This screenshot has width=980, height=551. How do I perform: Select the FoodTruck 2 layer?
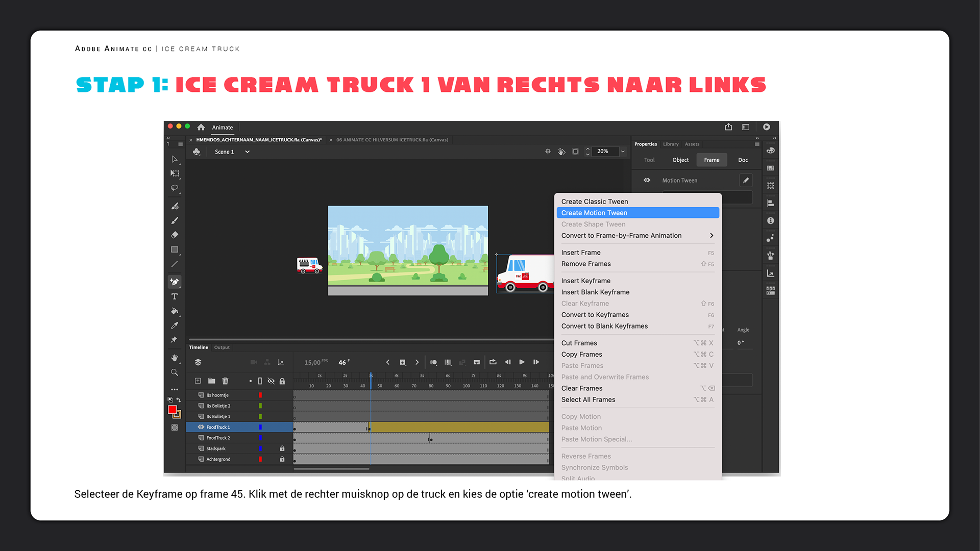(218, 438)
